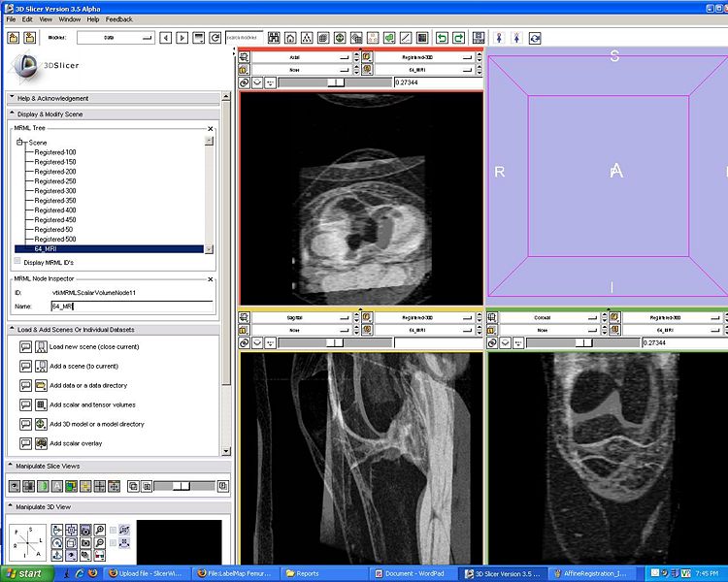Viewport: 728px width, 582px height.
Task: Click the Windows Start button
Action: coord(23,573)
